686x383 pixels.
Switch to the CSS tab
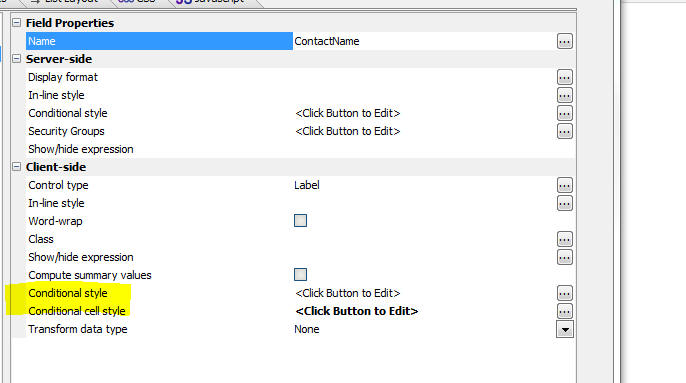coord(136,2)
